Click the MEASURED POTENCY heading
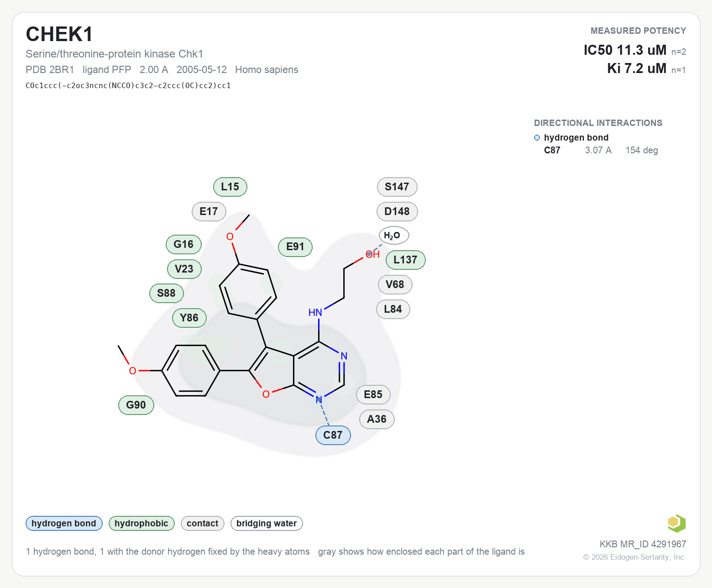 coord(638,31)
